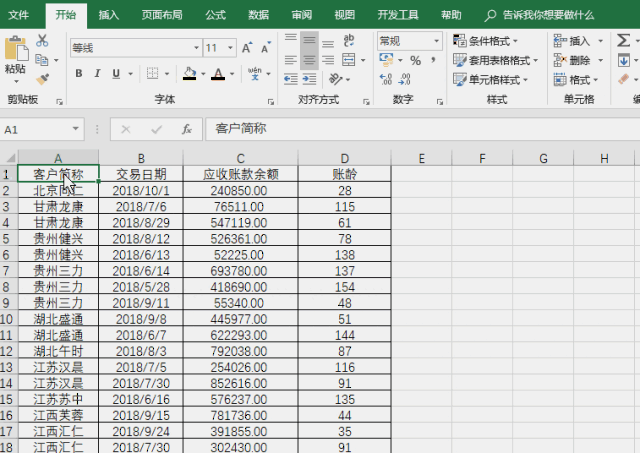Toggle italic formatting
The width and height of the screenshot is (640, 453).
pyautogui.click(x=97, y=73)
